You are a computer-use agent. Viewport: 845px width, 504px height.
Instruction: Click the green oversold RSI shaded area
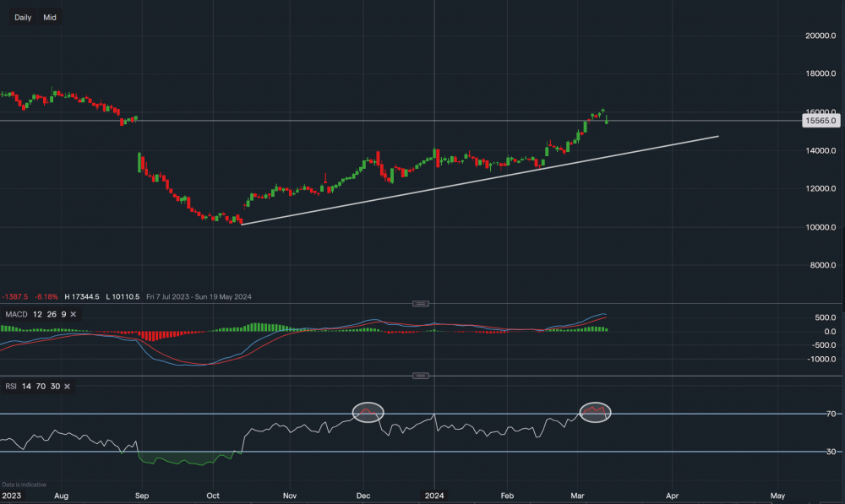[186, 460]
